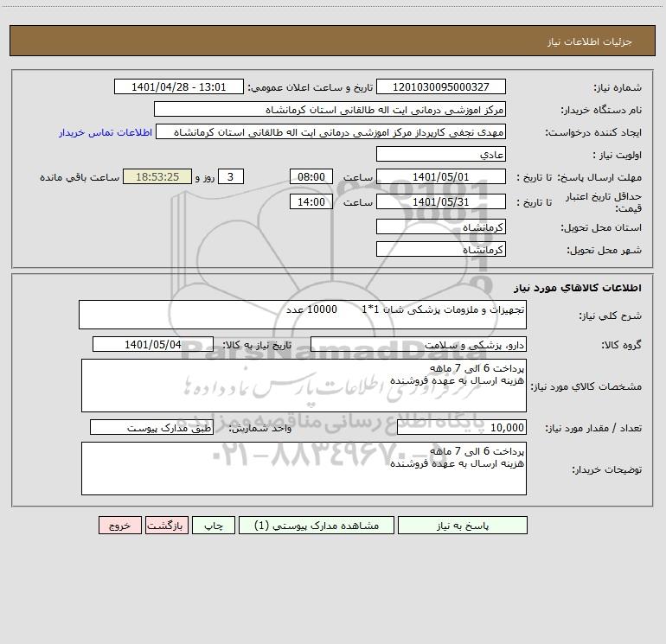Viewport: 666px width, 644px height.
Task: Click the goods specifications text area
Action: click(x=304, y=386)
